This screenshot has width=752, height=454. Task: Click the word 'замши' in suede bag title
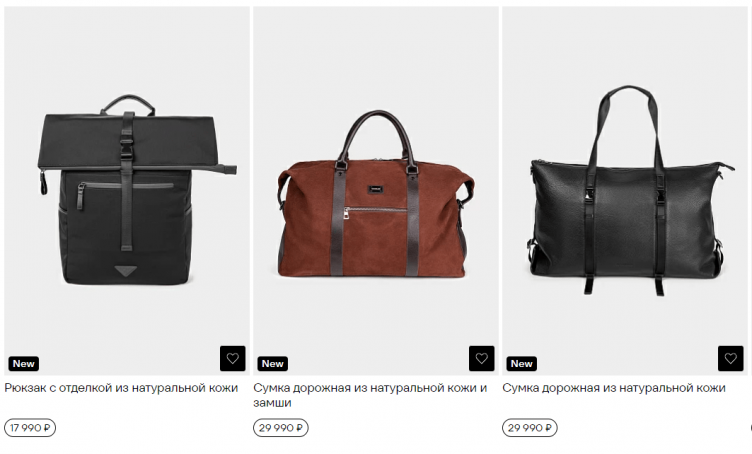pyautogui.click(x=272, y=403)
